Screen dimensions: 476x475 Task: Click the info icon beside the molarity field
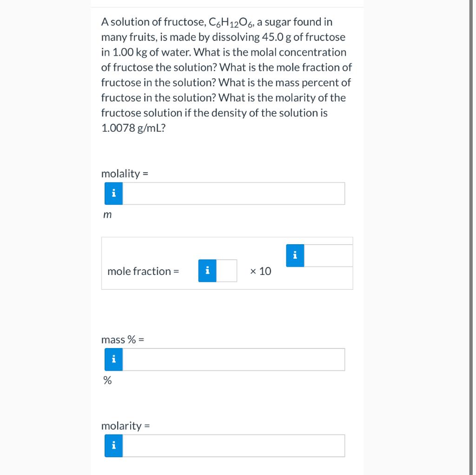click(113, 445)
